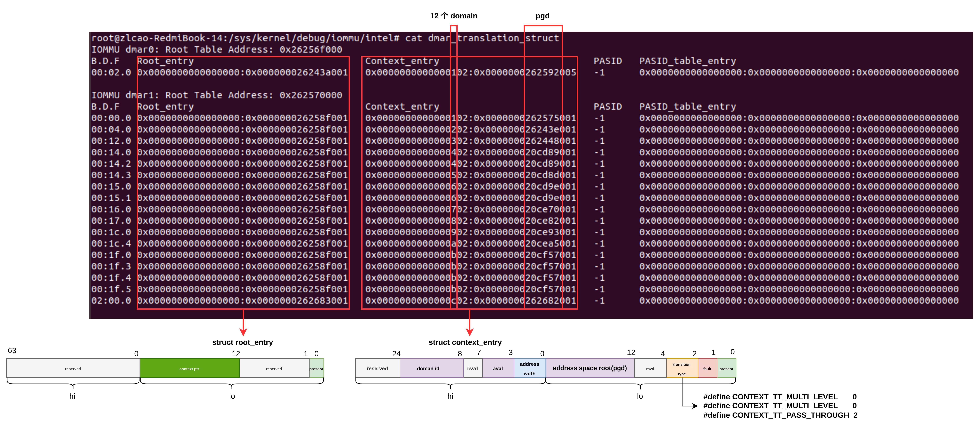Click the 'transltion type' orange box

[682, 368]
